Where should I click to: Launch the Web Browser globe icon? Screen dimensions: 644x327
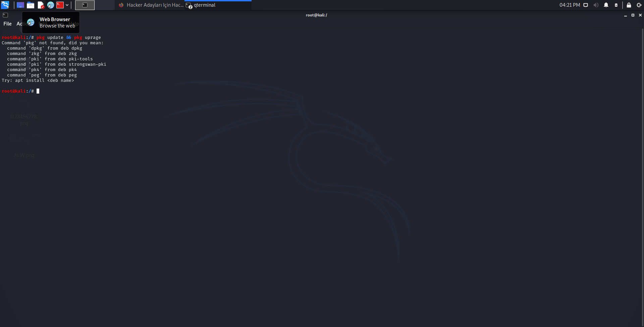(x=51, y=5)
